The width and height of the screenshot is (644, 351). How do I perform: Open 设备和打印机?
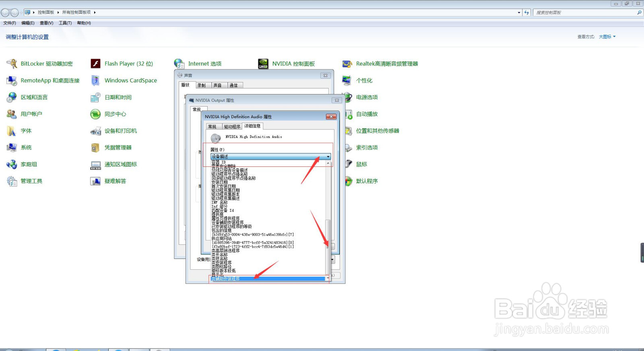114,131
